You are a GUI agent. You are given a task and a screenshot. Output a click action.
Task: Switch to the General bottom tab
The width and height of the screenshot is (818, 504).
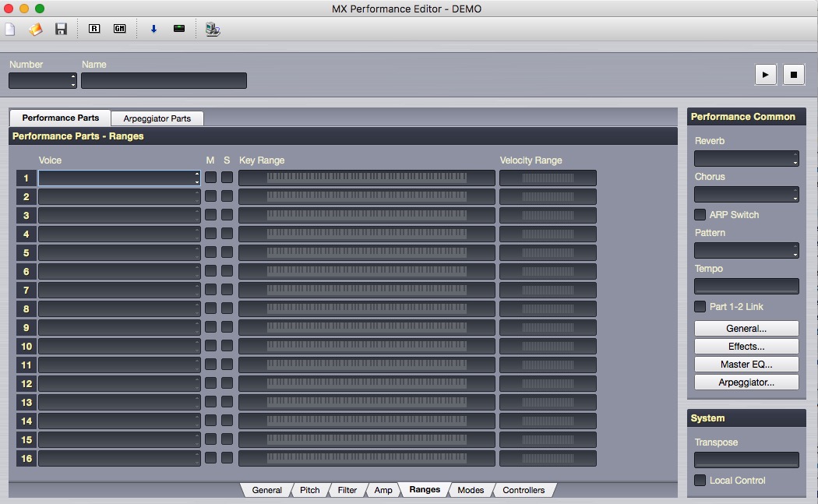click(x=266, y=490)
